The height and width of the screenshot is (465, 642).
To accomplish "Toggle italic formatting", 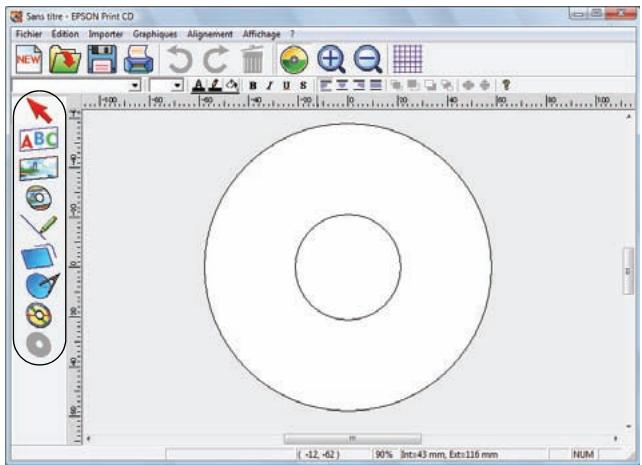I will coord(269,86).
